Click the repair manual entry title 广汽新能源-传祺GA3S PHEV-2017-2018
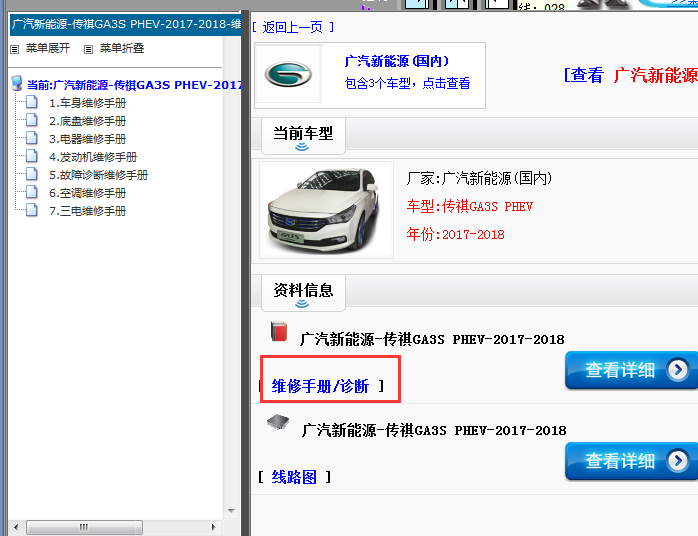698x536 pixels. [x=432, y=340]
